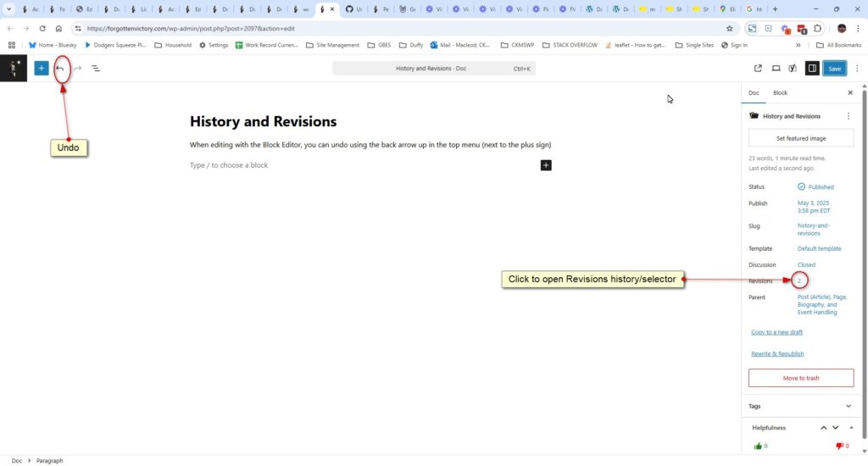868x466 pixels.
Task: View the post in a new tab
Action: pos(758,68)
